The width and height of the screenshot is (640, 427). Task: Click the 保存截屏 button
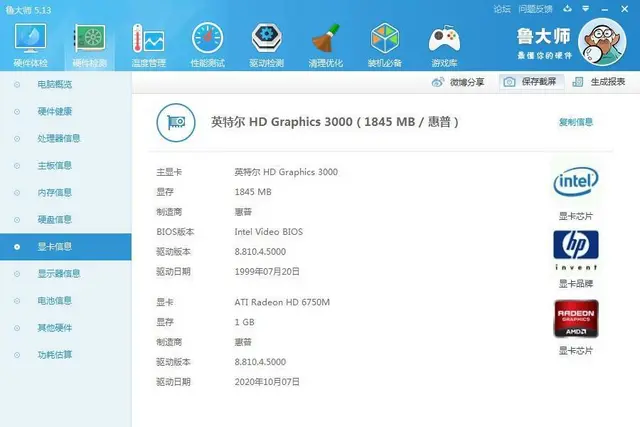click(x=532, y=82)
